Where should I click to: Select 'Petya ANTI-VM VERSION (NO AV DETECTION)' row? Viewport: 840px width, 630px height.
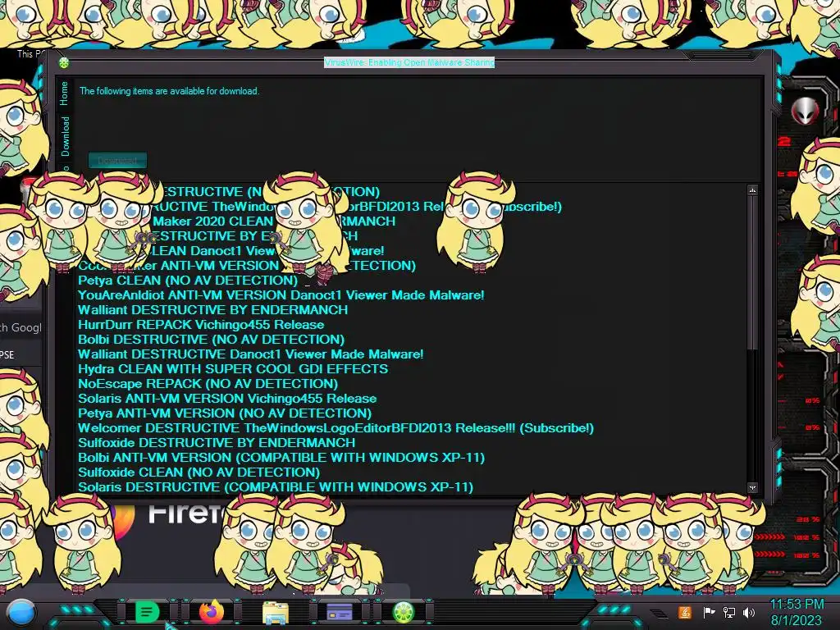(x=225, y=413)
